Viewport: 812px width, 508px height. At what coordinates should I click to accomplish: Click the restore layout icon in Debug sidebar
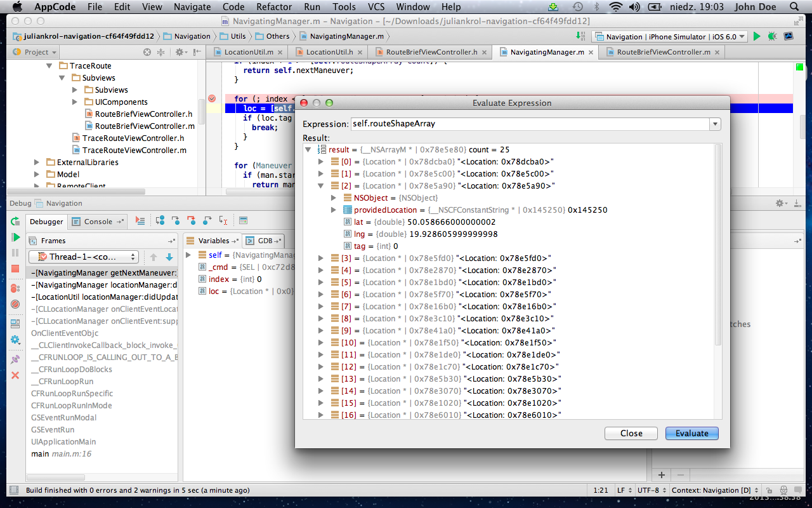click(15, 324)
